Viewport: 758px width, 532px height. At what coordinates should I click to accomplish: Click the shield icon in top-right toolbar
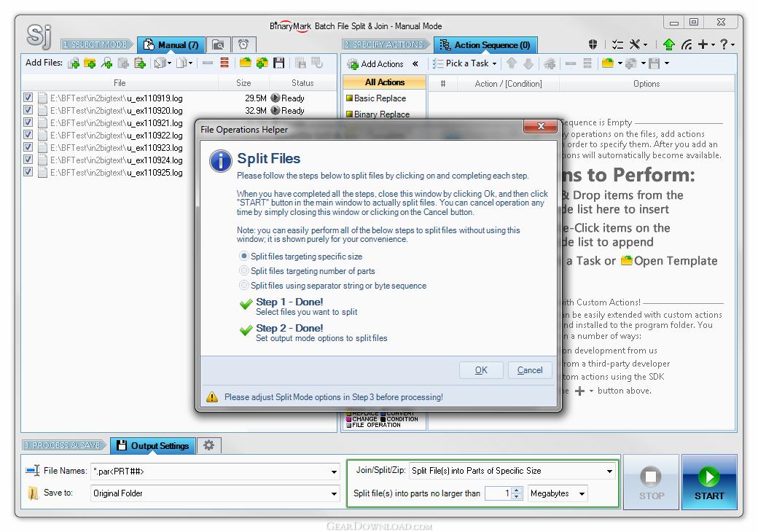click(x=593, y=44)
